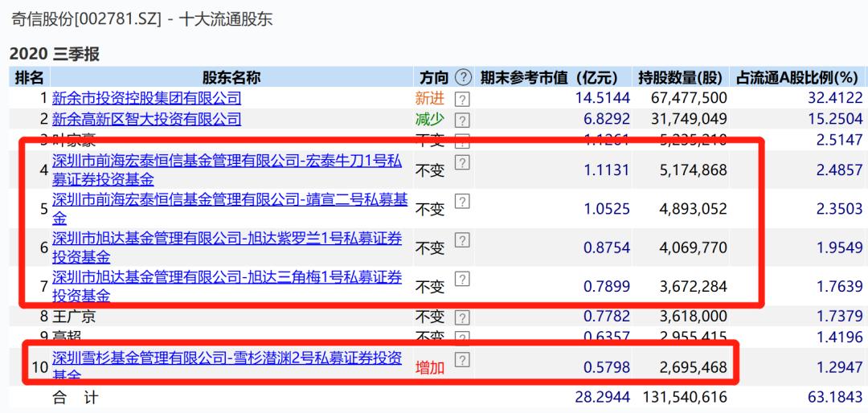Click the question icon in 旭达紫罗兰1号 row
This screenshot has width=868, height=413.
point(462,239)
